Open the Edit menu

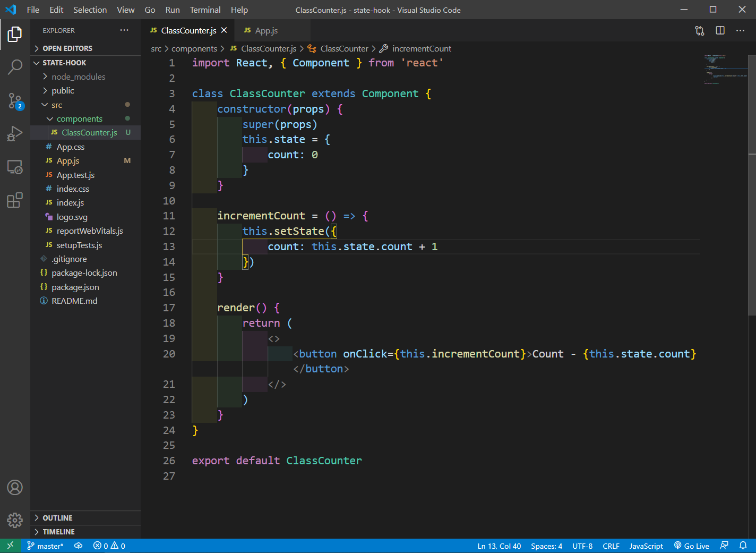[56, 10]
